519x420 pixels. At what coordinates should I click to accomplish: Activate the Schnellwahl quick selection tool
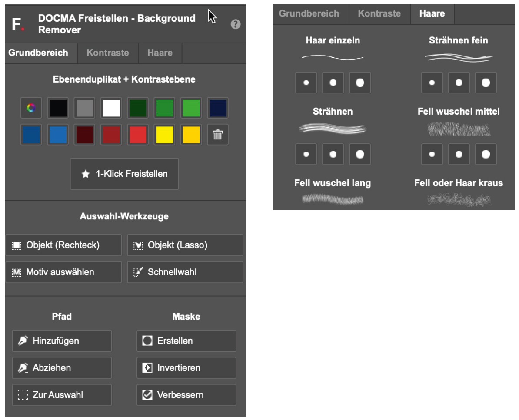[x=185, y=272]
